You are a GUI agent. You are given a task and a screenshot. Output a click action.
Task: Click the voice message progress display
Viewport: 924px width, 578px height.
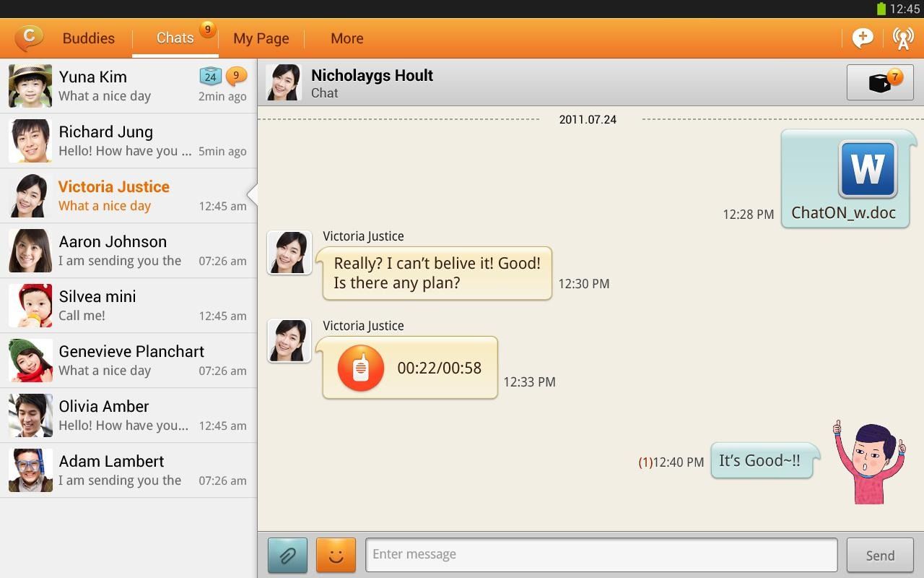click(439, 368)
